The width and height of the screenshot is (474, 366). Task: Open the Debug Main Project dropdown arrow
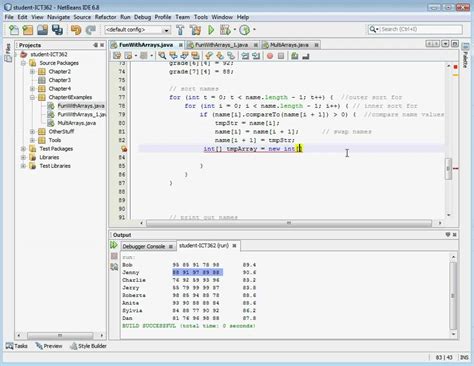pyautogui.click(x=235, y=30)
